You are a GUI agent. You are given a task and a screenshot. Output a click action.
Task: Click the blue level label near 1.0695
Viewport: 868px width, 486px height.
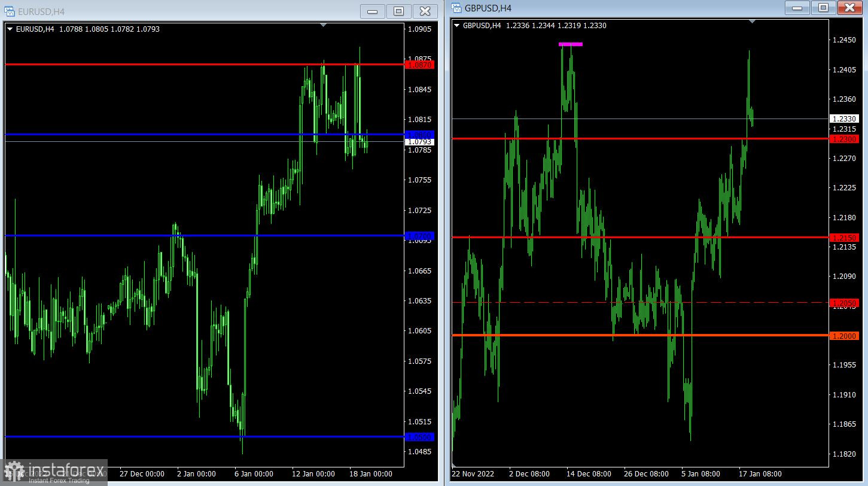tap(420, 236)
